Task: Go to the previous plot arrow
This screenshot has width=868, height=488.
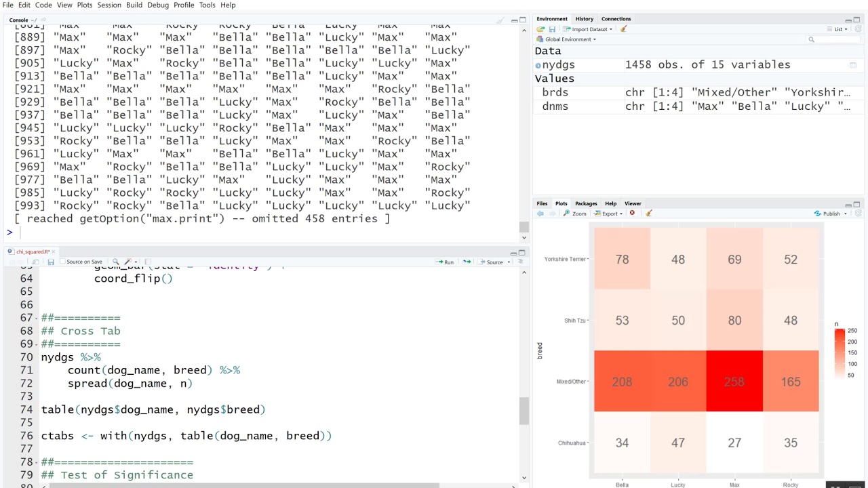Action: [x=540, y=213]
